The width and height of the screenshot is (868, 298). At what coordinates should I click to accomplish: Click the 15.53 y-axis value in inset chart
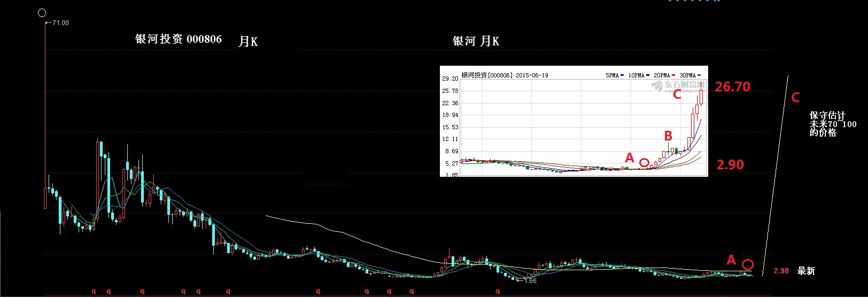click(450, 128)
